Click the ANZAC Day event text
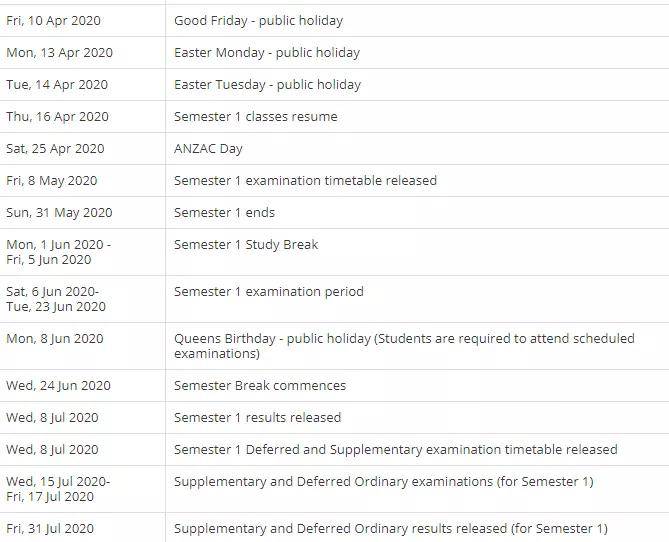This screenshot has width=669, height=542. [208, 149]
